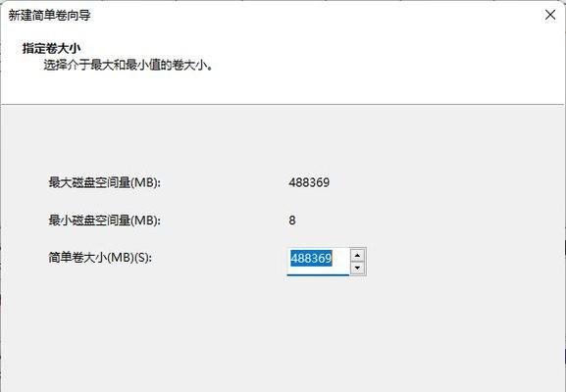Click the 最大磁盘空间量(MB) label
Viewport: 566px width, 392px height.
(x=104, y=182)
